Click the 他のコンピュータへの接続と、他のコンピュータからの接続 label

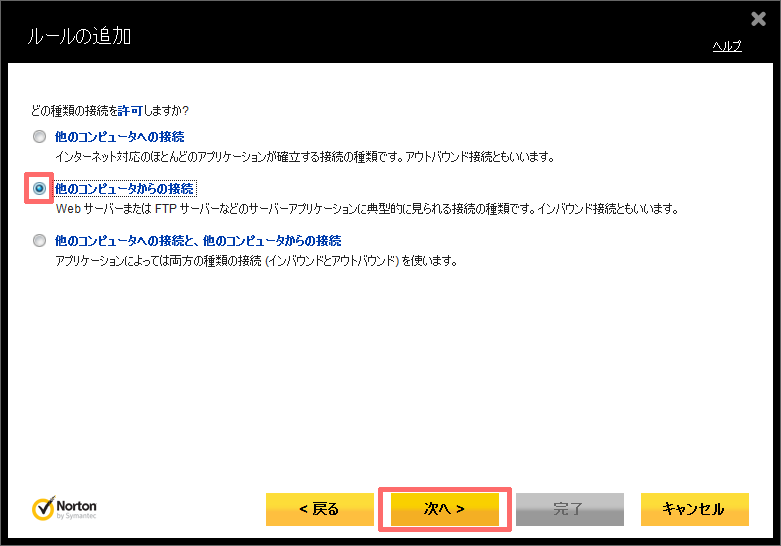(198, 240)
